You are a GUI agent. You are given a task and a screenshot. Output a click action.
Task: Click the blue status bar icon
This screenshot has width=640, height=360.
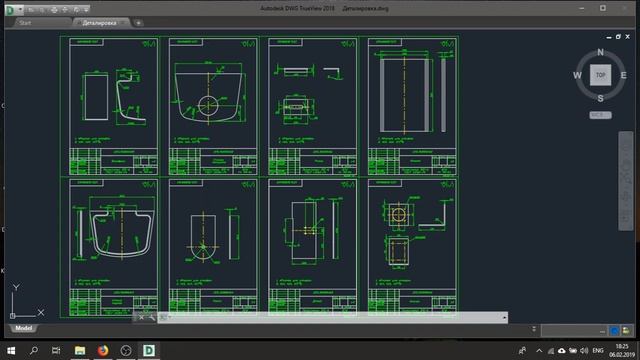(614, 331)
